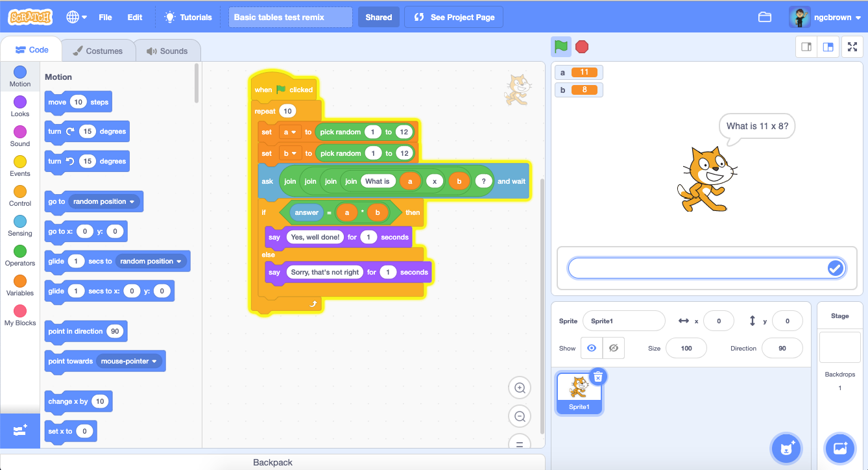Select Control block category

pyautogui.click(x=20, y=196)
